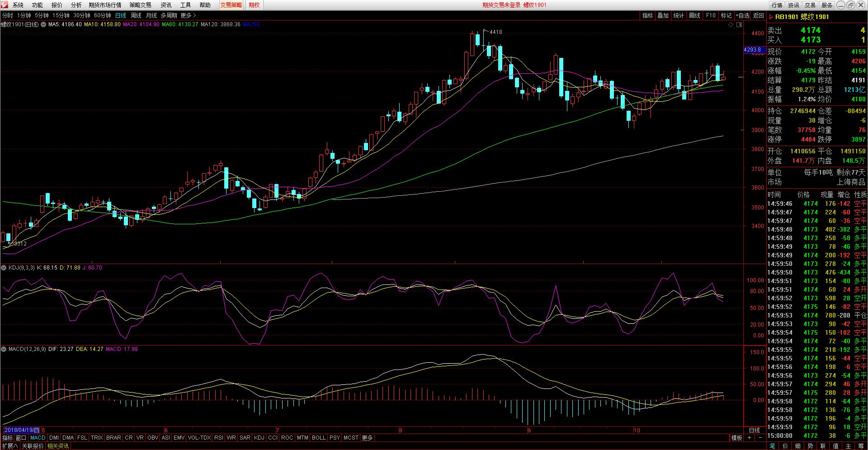This screenshot has width=868, height=450.
Task: Click the 期权 button
Action: pos(254,5)
